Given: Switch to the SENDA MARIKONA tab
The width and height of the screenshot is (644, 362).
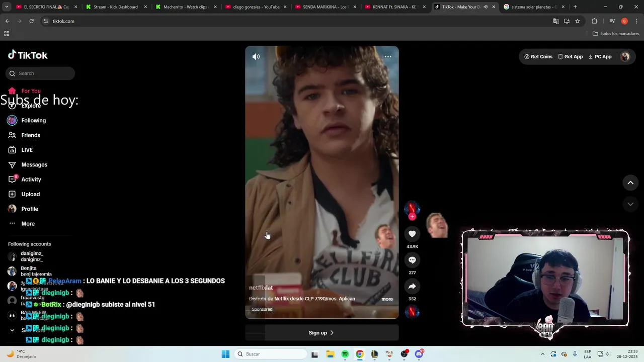Looking at the screenshot, I should coord(326,7).
